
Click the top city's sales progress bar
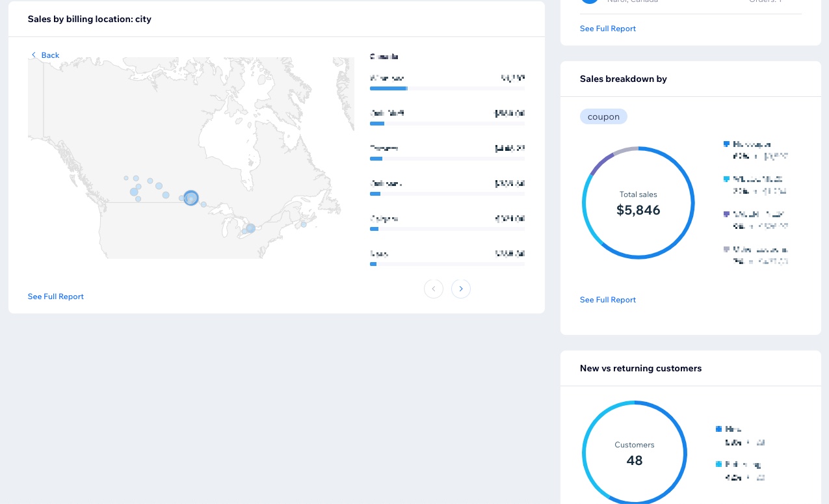pyautogui.click(x=388, y=88)
